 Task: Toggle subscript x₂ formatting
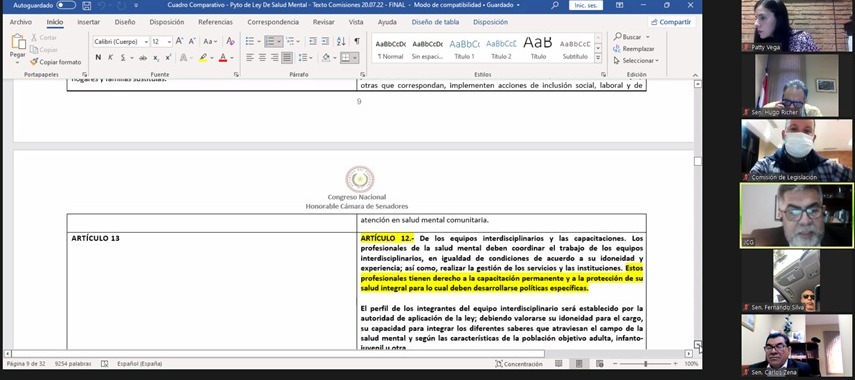[x=156, y=57]
